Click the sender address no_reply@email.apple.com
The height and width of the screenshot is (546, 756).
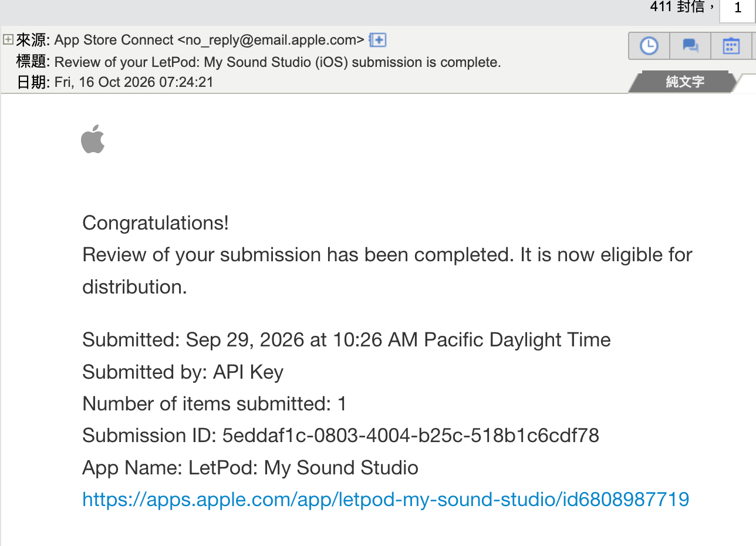[x=271, y=40]
